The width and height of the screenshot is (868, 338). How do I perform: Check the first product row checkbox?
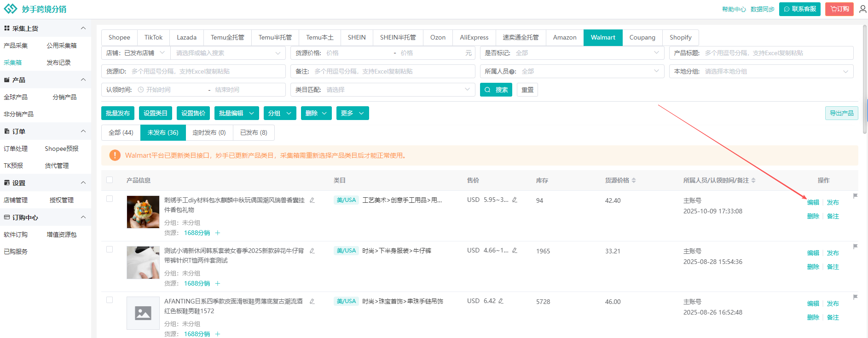110,199
